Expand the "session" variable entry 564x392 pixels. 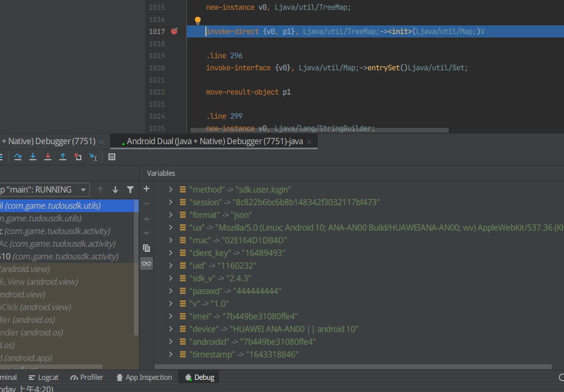[x=171, y=202]
